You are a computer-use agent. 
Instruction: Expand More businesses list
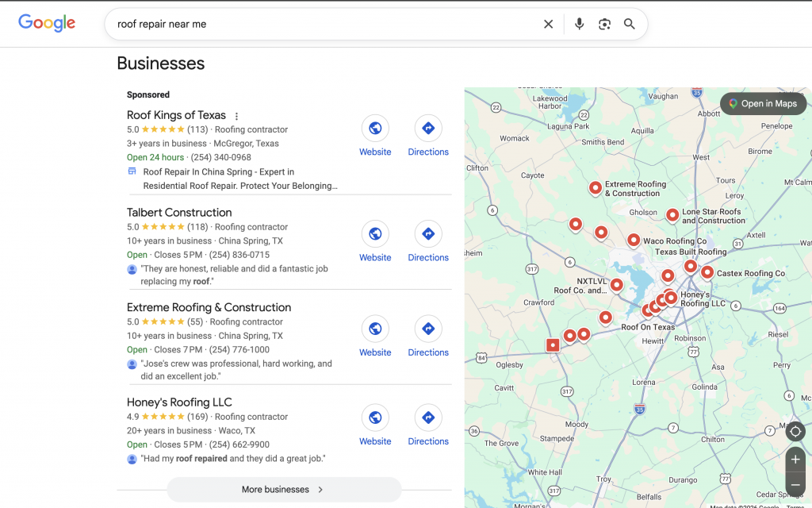click(283, 491)
